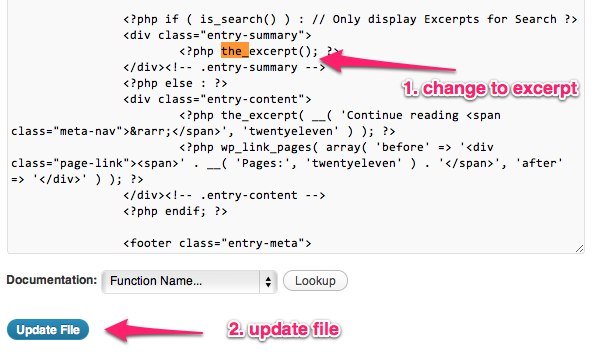Click the "2. update file" annotation text
The height and width of the screenshot is (364, 594).
point(284,329)
